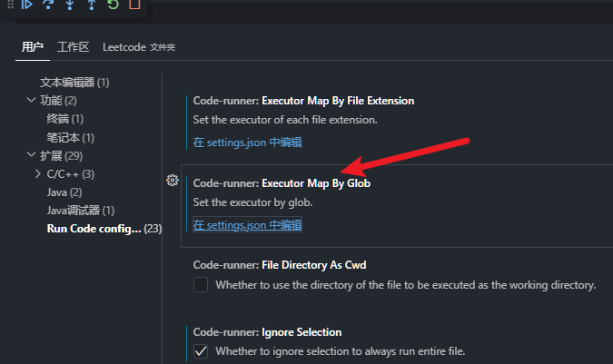Switch to the Leetcode 文件夹 tab
613x364 pixels.
tap(139, 46)
